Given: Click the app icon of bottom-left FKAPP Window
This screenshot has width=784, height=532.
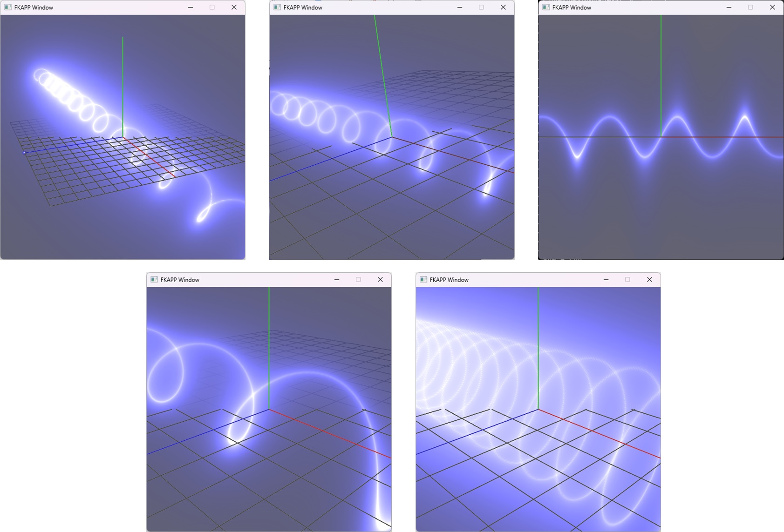Looking at the screenshot, I should [x=154, y=280].
